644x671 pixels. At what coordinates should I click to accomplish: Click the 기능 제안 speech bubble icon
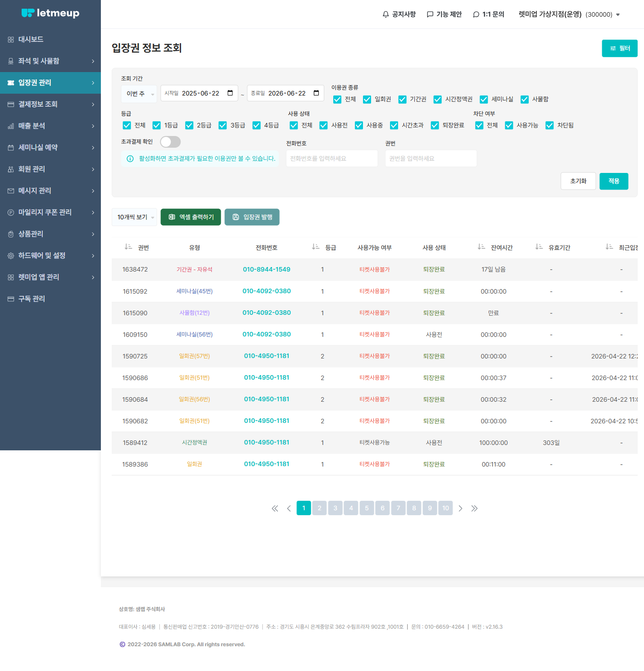pyautogui.click(x=430, y=14)
